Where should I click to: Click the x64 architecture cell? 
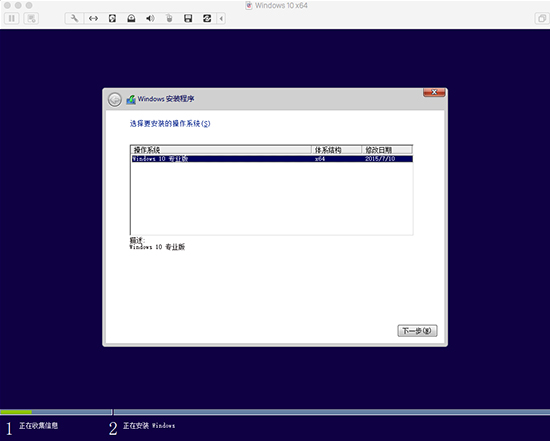coord(320,159)
